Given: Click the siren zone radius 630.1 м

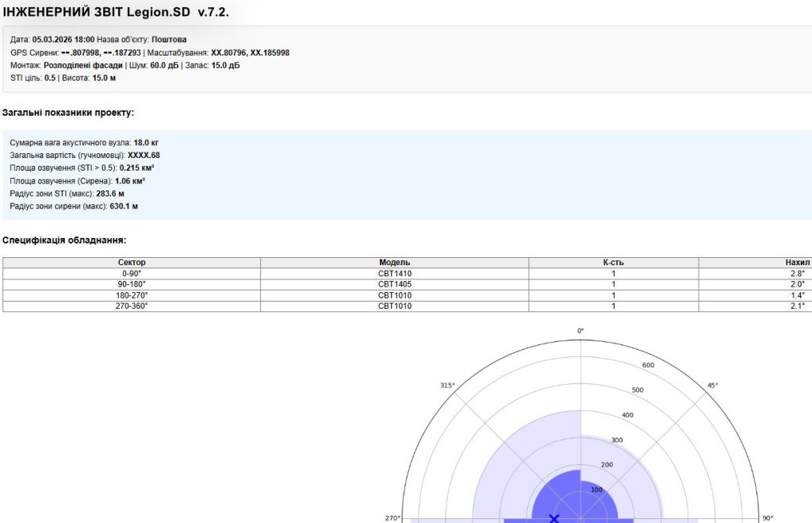Looking at the screenshot, I should coord(124,206).
